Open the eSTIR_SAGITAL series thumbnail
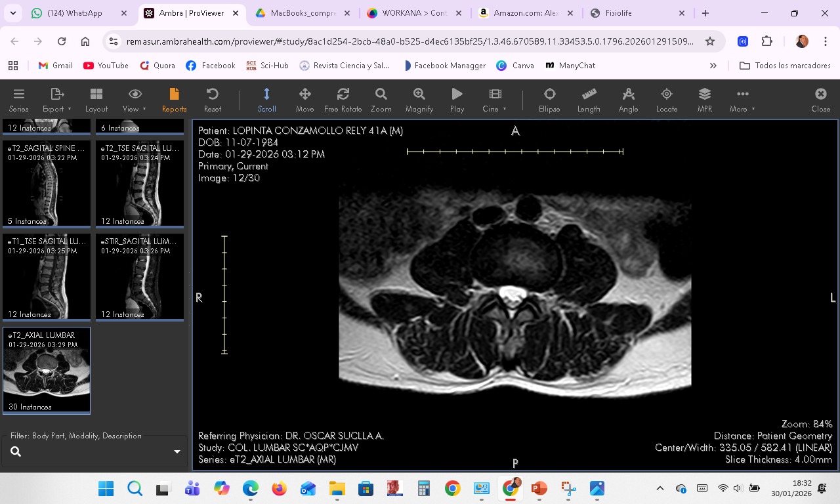This screenshot has height=504, width=840. [140, 277]
